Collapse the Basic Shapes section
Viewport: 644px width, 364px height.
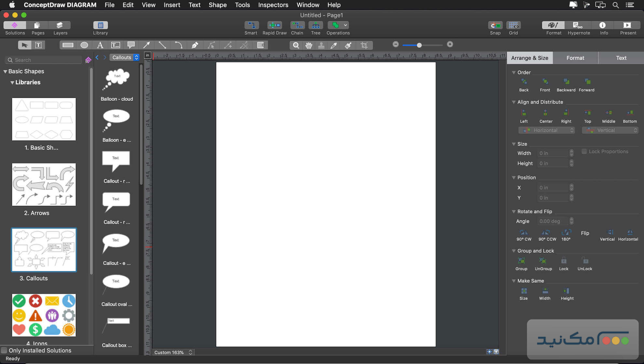(5, 71)
